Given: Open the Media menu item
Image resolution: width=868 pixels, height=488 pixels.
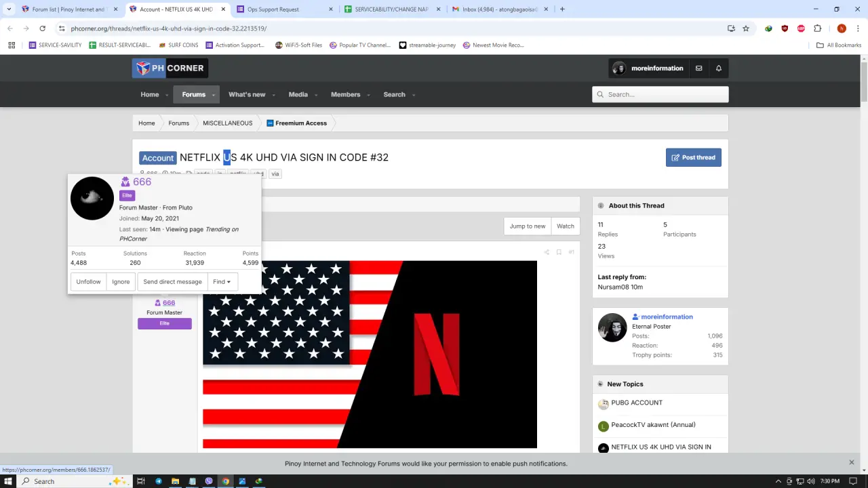Looking at the screenshot, I should coord(298,95).
